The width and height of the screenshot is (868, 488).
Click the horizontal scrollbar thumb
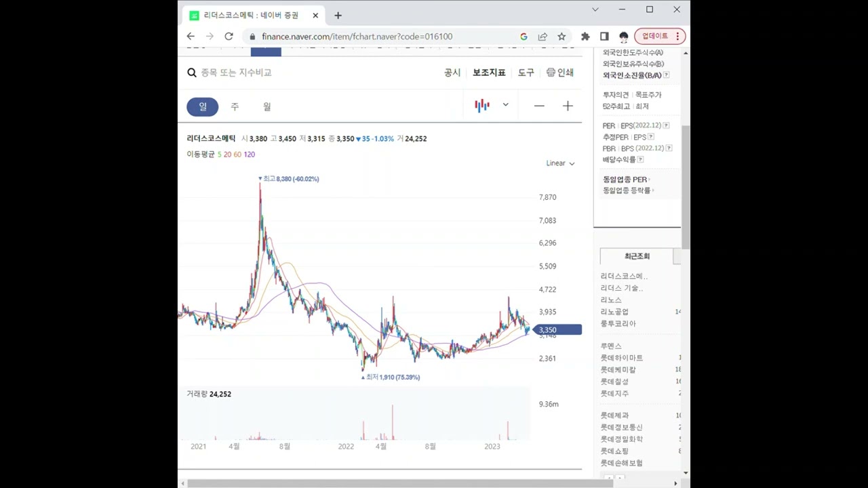pyautogui.click(x=399, y=483)
